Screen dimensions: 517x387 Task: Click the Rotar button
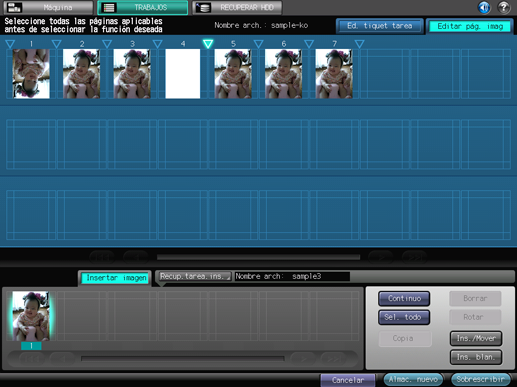[475, 317]
